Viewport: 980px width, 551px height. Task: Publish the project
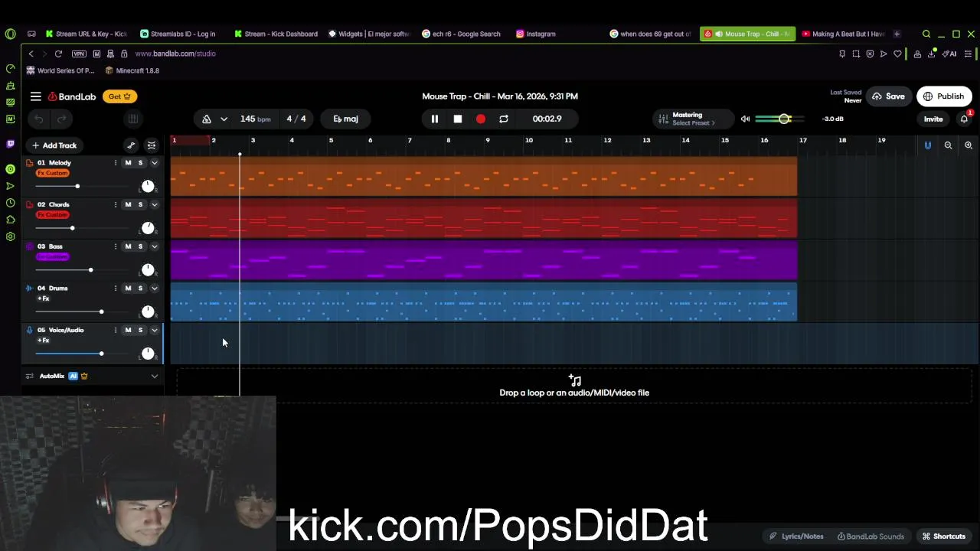pyautogui.click(x=944, y=96)
